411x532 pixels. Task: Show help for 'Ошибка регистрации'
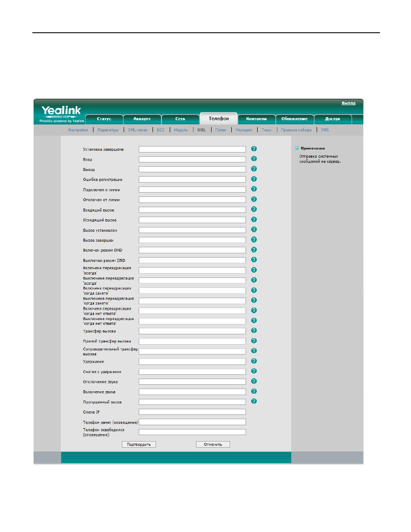[x=254, y=179]
